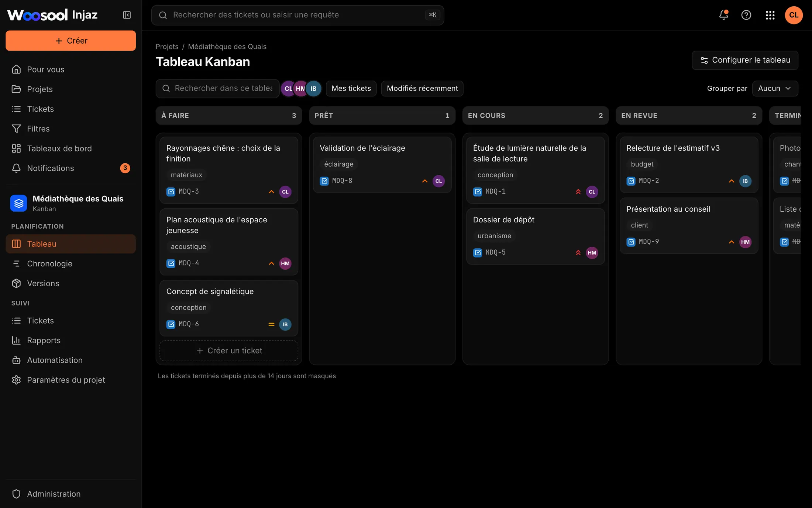Click the HM avatar on MDQ-9 card

[x=745, y=242]
